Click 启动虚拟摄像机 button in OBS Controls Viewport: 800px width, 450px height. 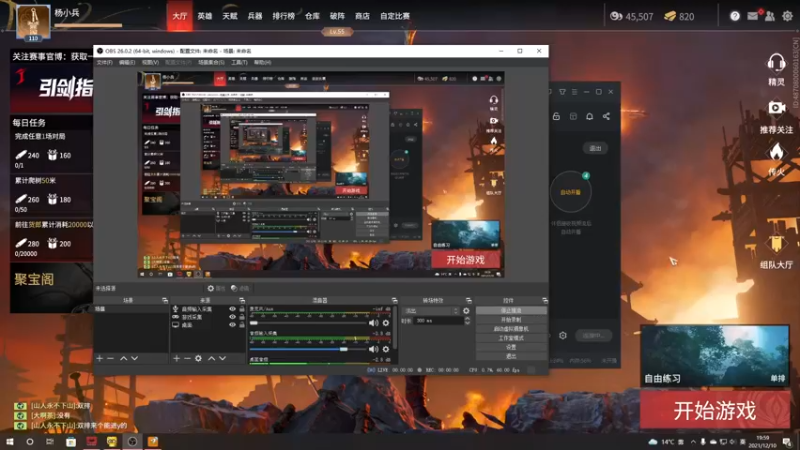511,329
